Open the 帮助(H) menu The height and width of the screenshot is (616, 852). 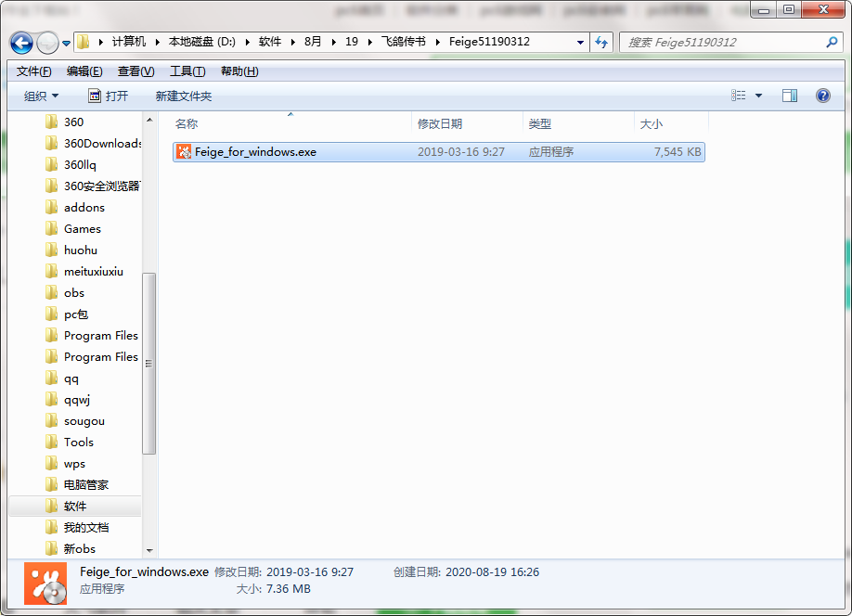click(x=239, y=71)
